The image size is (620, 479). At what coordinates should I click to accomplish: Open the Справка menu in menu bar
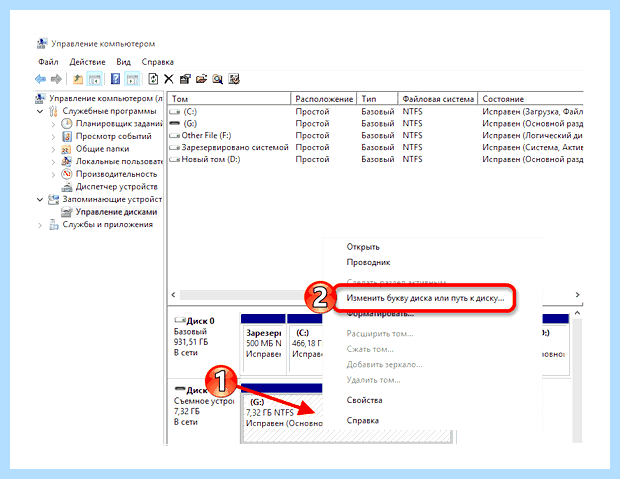point(157,62)
